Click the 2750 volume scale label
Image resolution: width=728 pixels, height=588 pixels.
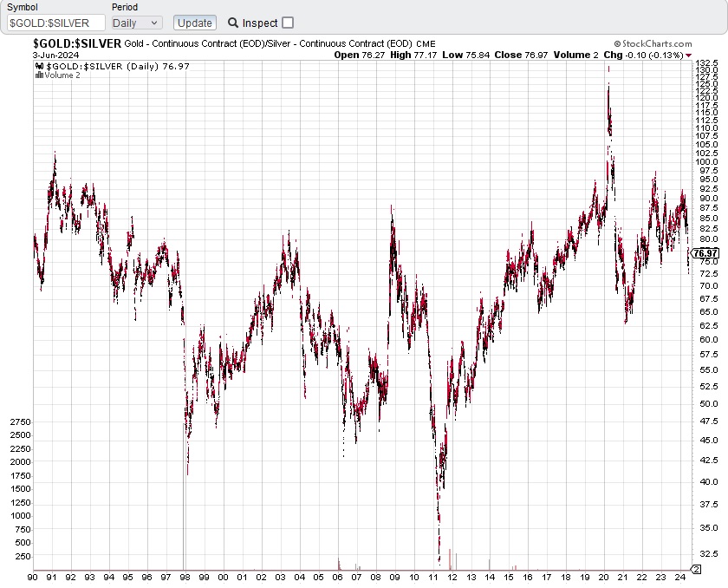click(20, 421)
